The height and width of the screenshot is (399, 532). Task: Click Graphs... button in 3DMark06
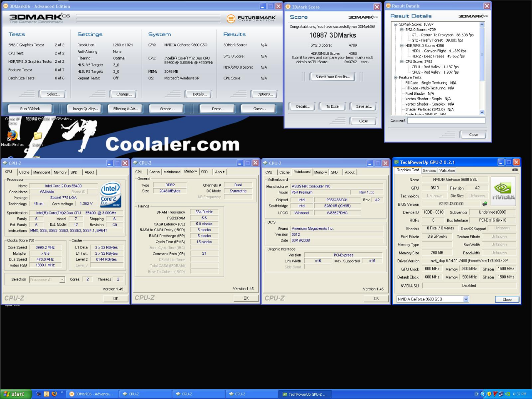pos(167,109)
